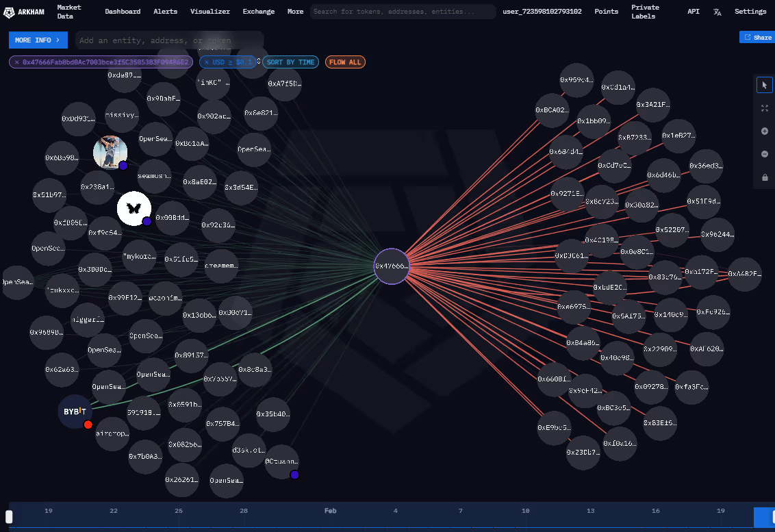Focus the Add an entity input
The width and height of the screenshot is (775, 532).
pyautogui.click(x=170, y=40)
